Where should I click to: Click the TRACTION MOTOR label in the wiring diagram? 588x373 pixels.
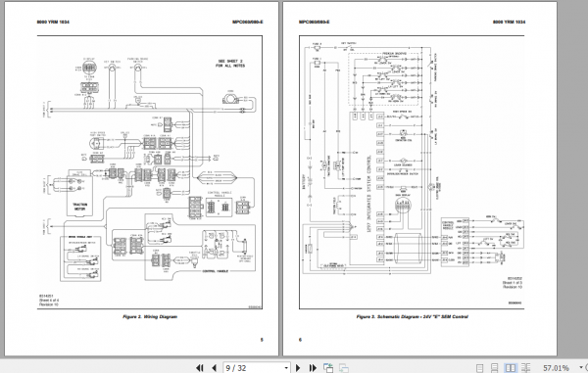80,207
